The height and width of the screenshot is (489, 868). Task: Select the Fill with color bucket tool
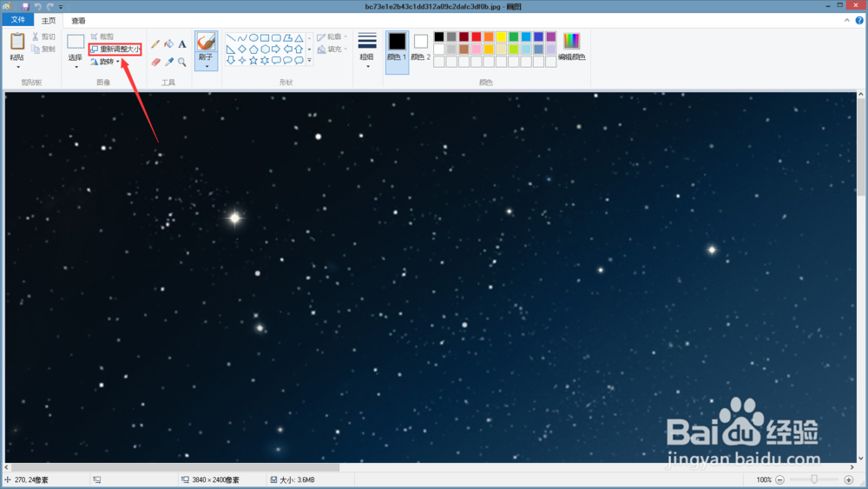169,43
